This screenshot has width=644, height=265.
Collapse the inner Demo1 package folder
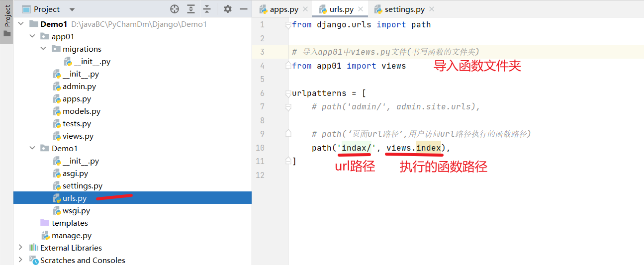click(32, 148)
